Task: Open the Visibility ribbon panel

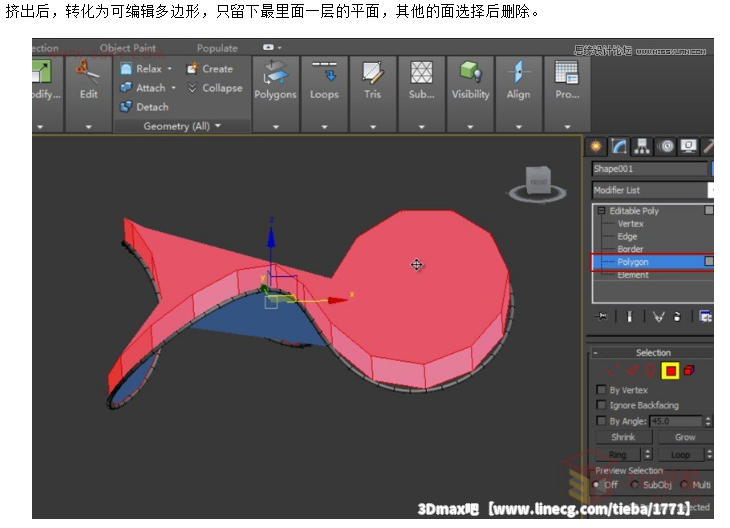Action: (470, 80)
